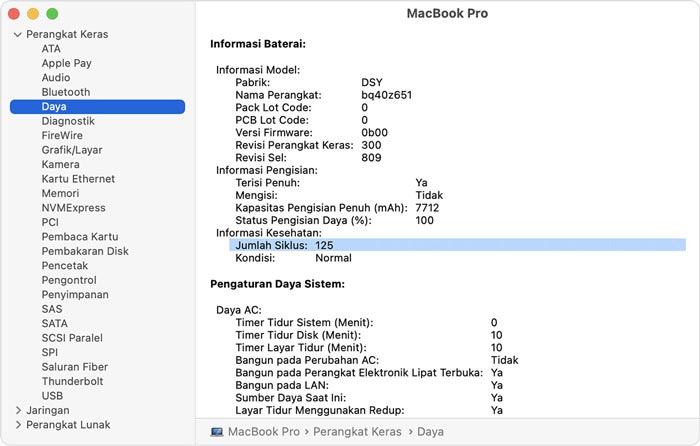This screenshot has width=700, height=446.
Task: Click Perangkat Keras in the path bar
Action: 358,432
